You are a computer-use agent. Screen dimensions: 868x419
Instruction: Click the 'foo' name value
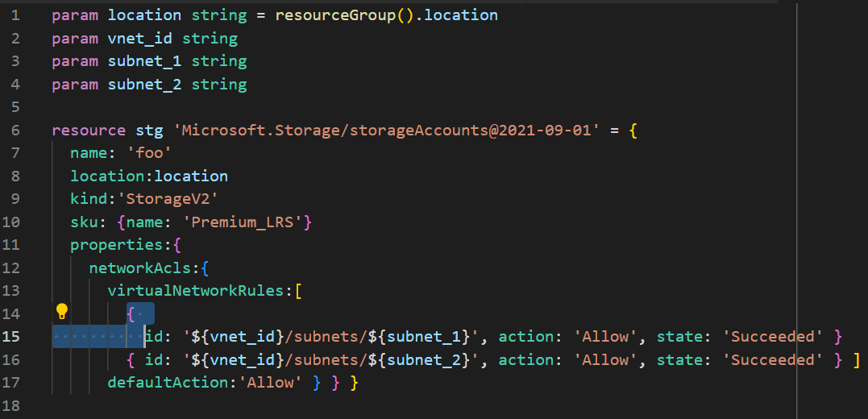pyautogui.click(x=149, y=153)
